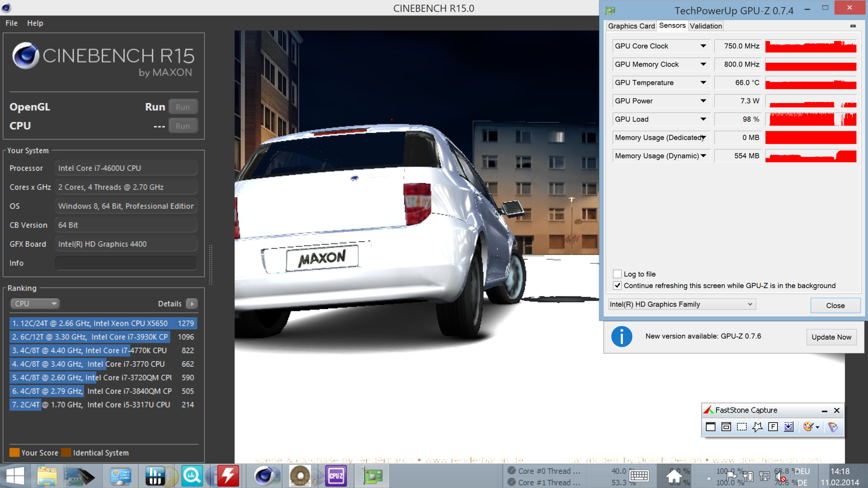Click the Info input field
Viewport: 868px width, 488px height.
coord(126,263)
